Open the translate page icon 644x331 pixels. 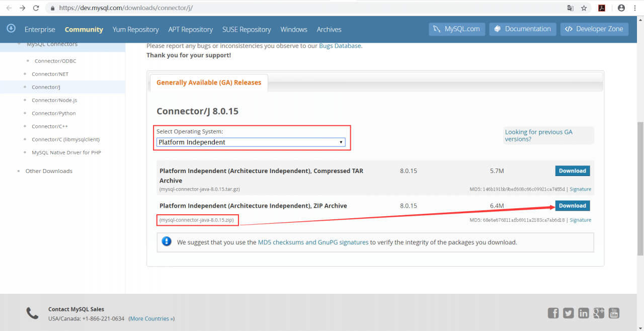click(x=571, y=8)
